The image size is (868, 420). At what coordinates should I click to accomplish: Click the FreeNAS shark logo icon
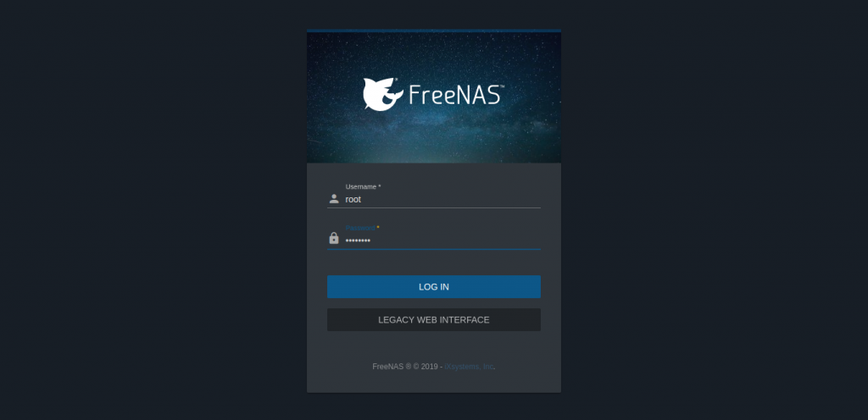(x=383, y=94)
